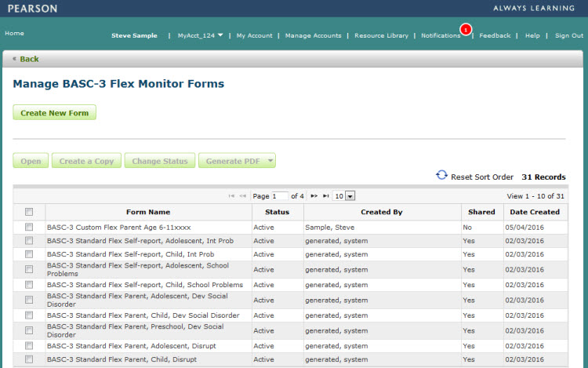Go to the next page arrow icon
The image size is (588, 368).
[314, 196]
